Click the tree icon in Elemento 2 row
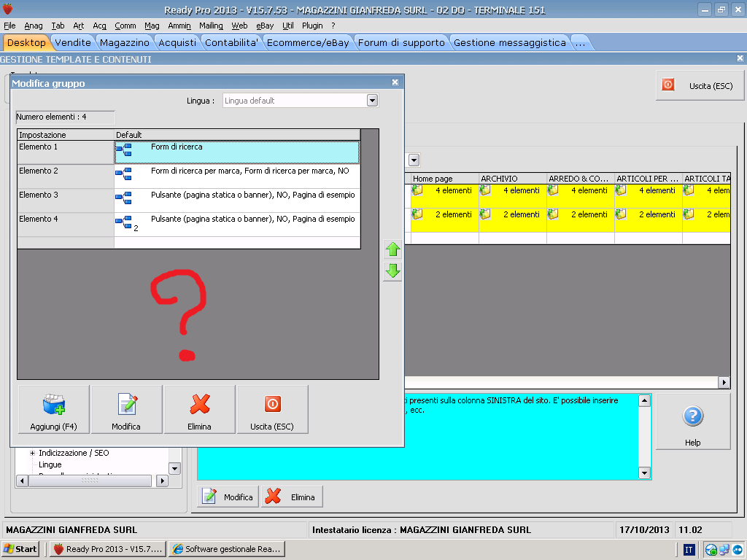This screenshot has height=560, width=747. click(124, 174)
